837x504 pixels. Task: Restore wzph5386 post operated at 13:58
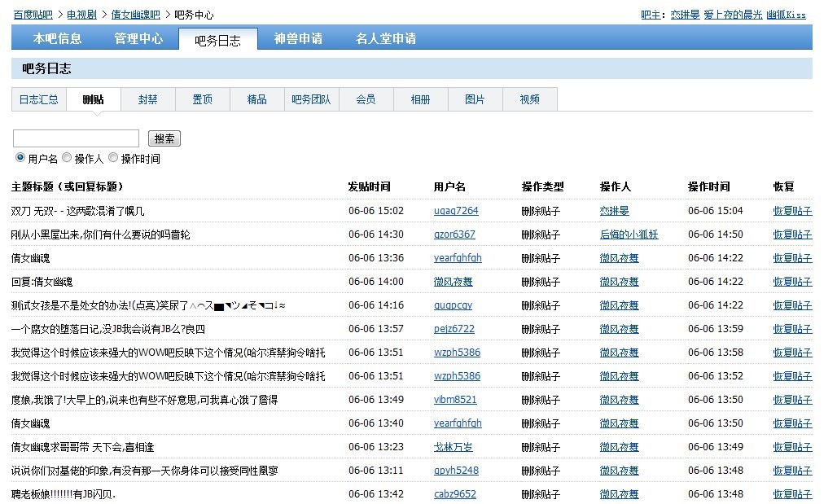(793, 353)
